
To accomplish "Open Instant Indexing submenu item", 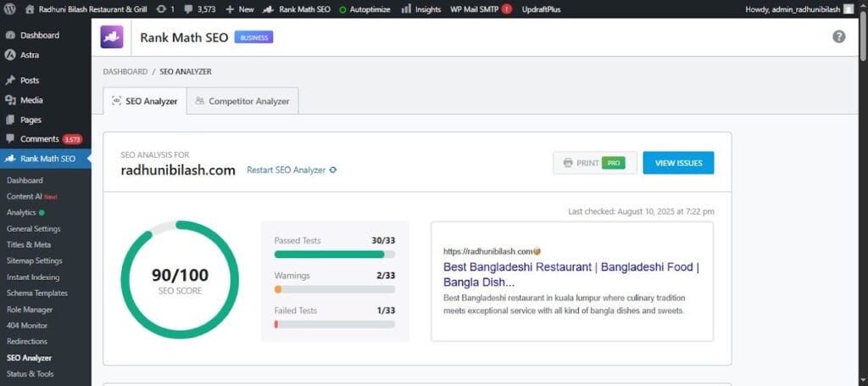I will pyautogui.click(x=33, y=277).
